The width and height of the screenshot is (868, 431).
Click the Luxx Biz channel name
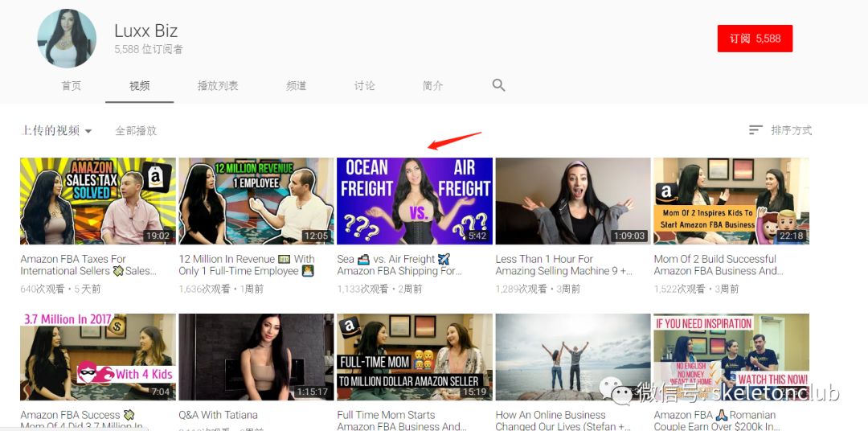coord(145,31)
